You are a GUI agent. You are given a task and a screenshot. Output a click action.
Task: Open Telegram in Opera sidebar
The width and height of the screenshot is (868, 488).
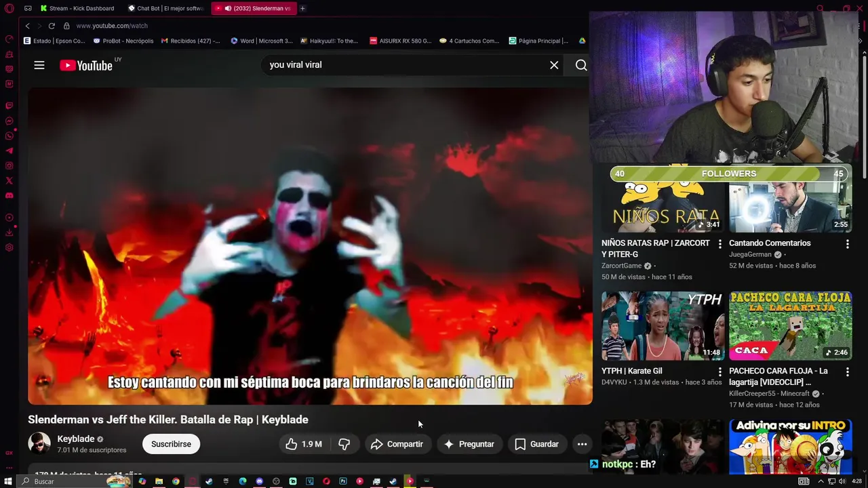[x=9, y=150]
